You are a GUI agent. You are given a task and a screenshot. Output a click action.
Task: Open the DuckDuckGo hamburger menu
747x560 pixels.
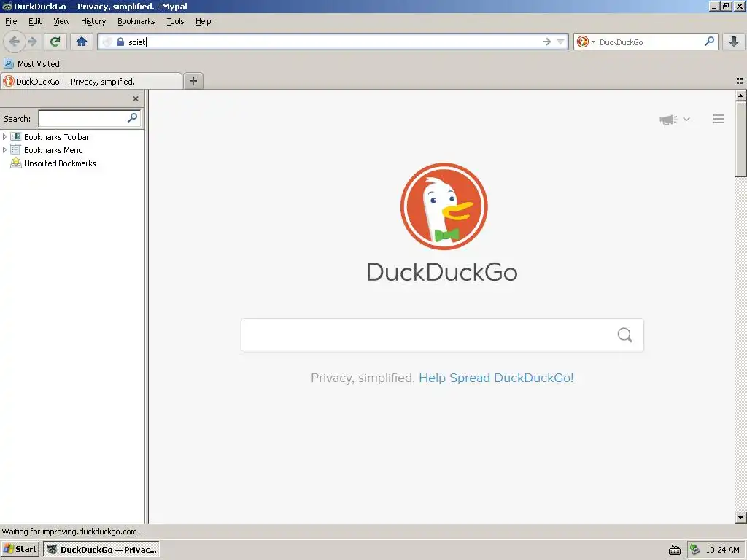718,119
